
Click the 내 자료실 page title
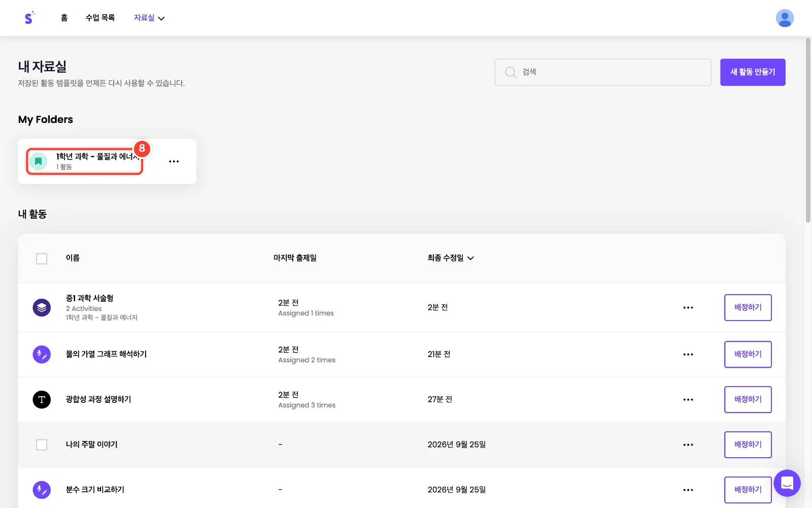[42, 67]
